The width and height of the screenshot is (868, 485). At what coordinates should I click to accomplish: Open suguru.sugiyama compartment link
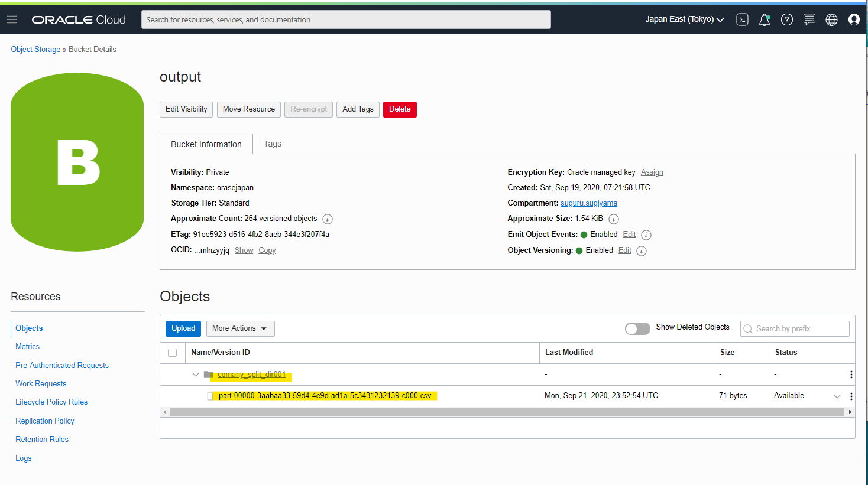pyautogui.click(x=589, y=203)
